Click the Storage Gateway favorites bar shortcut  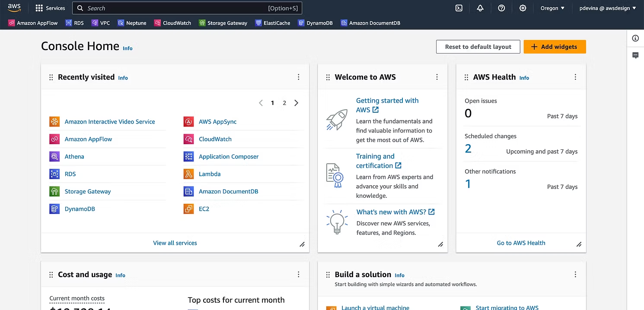pyautogui.click(x=223, y=23)
